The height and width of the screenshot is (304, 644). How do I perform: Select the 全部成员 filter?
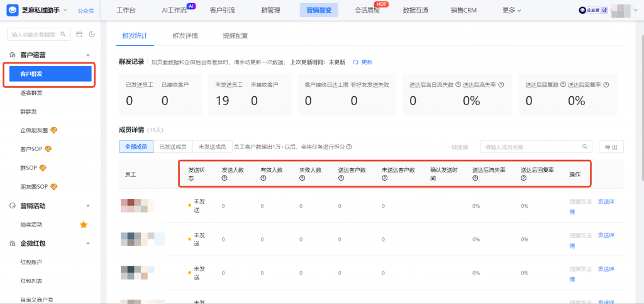coord(136,147)
